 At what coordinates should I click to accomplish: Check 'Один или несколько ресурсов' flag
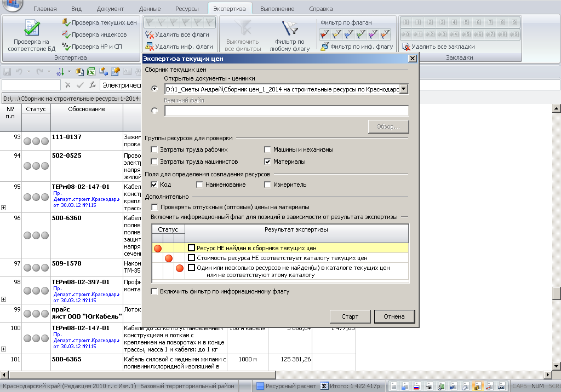pyautogui.click(x=191, y=268)
